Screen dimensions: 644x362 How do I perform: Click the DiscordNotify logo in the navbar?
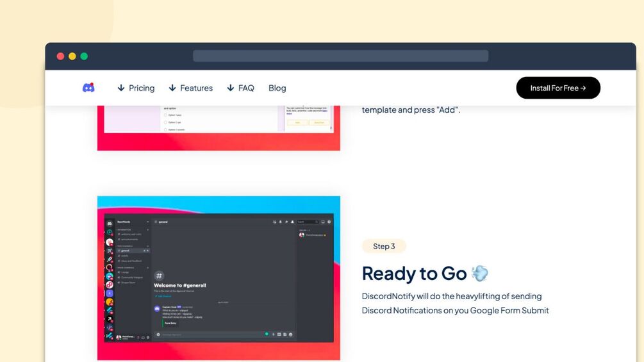point(88,87)
